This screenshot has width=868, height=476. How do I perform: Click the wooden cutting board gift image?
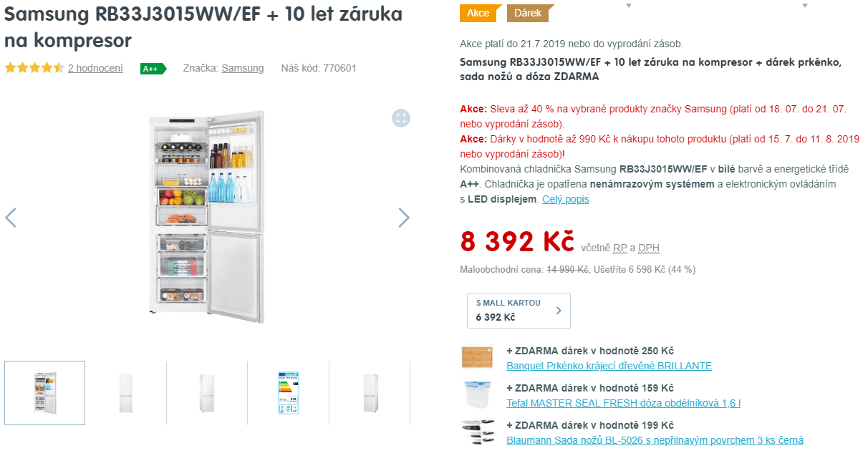pos(478,357)
